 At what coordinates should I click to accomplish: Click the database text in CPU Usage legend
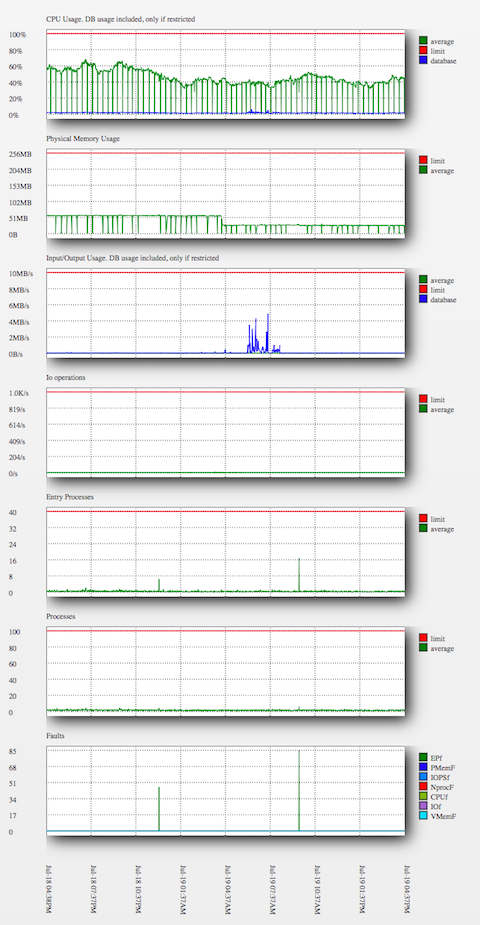click(x=443, y=61)
